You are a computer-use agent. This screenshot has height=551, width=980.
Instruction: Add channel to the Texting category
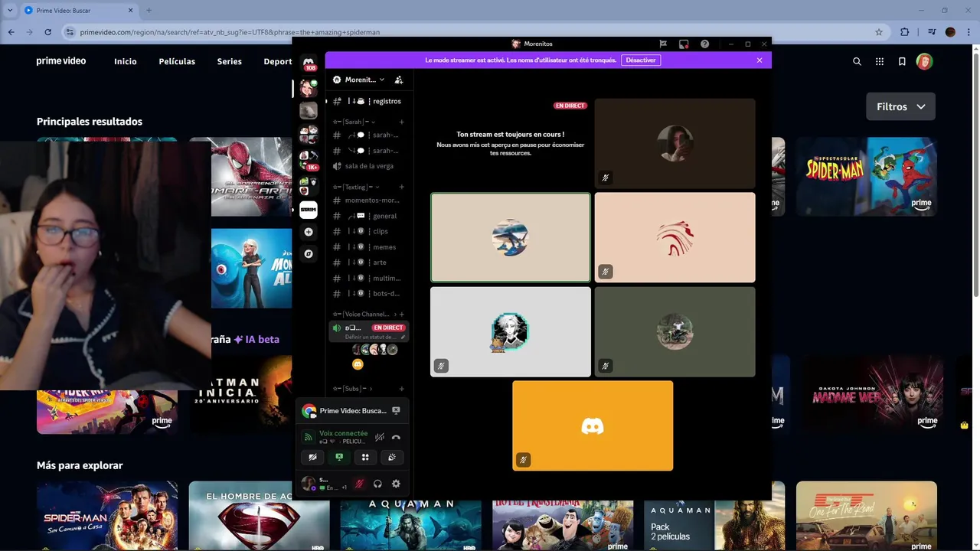click(x=401, y=187)
